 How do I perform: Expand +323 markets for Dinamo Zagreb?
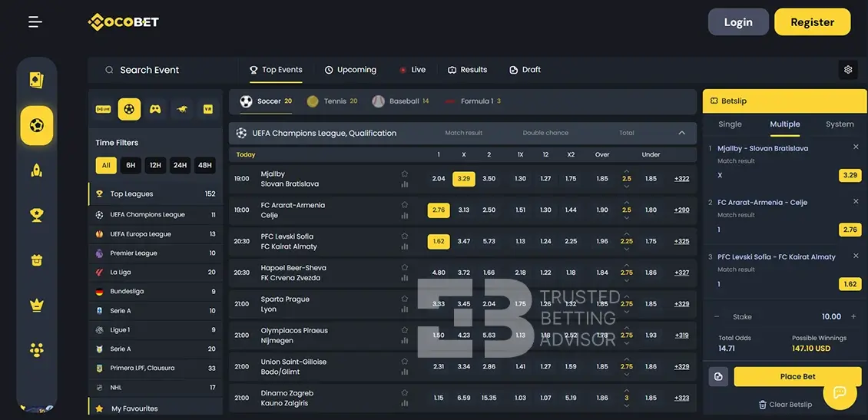tap(681, 398)
